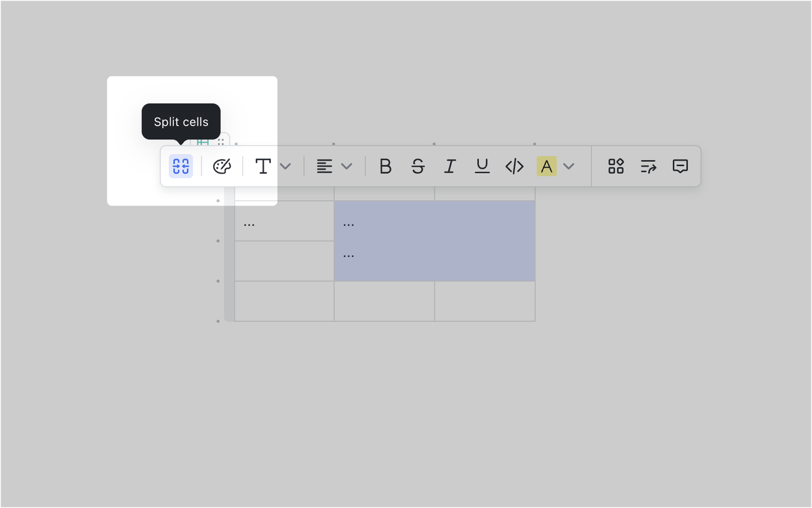Select the Split cells tool
Viewport: 812px width, 508px height.
180,166
